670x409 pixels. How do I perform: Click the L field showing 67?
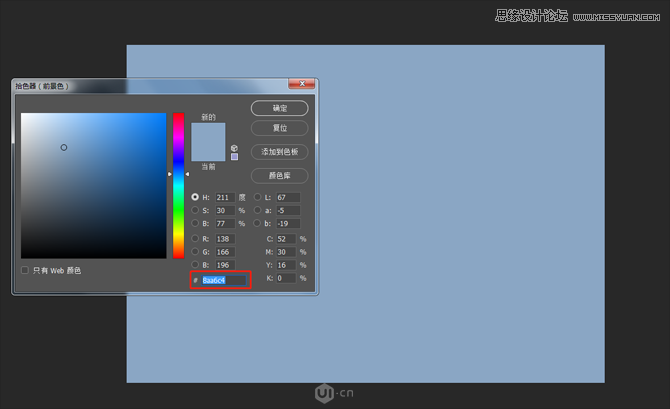point(288,197)
